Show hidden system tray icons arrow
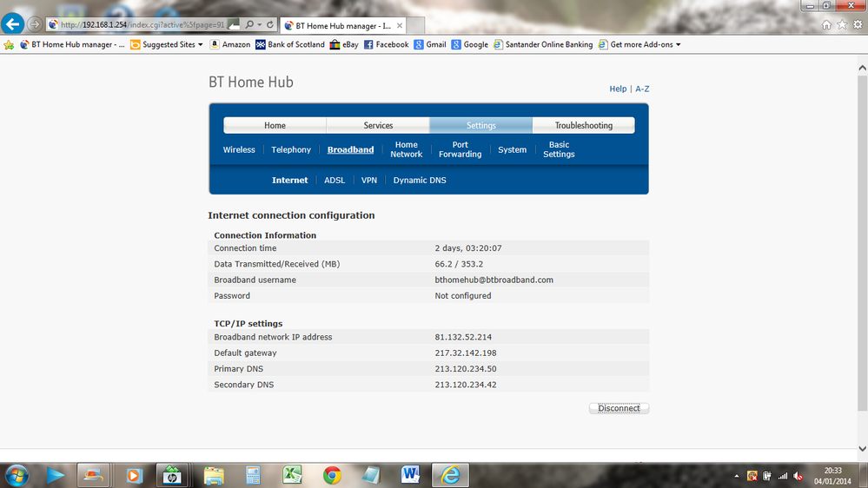 (x=736, y=476)
